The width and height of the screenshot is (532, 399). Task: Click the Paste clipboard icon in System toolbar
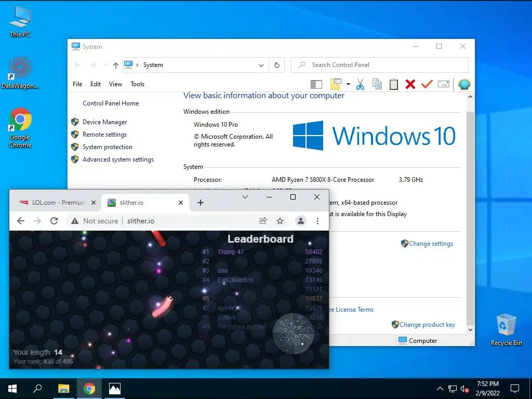click(x=394, y=84)
